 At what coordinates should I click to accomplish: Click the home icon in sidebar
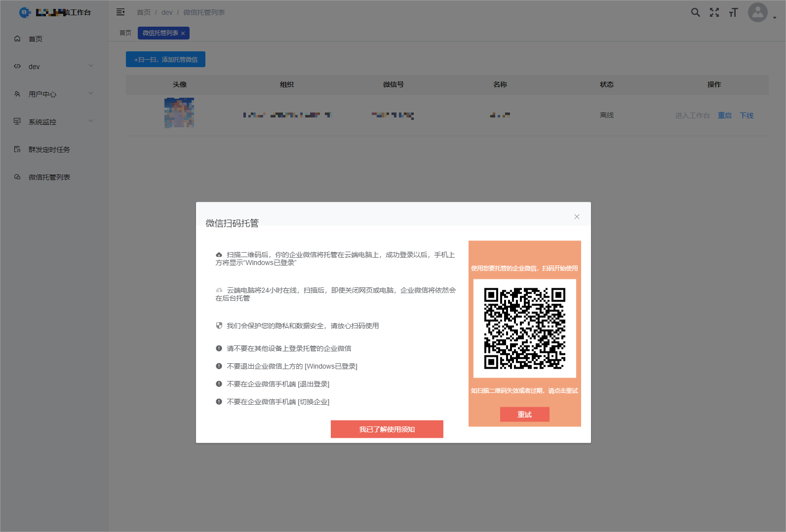[17, 38]
